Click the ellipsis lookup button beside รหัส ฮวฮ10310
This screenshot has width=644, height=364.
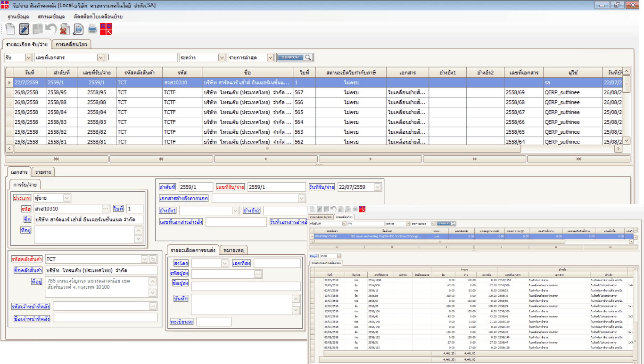click(106, 209)
